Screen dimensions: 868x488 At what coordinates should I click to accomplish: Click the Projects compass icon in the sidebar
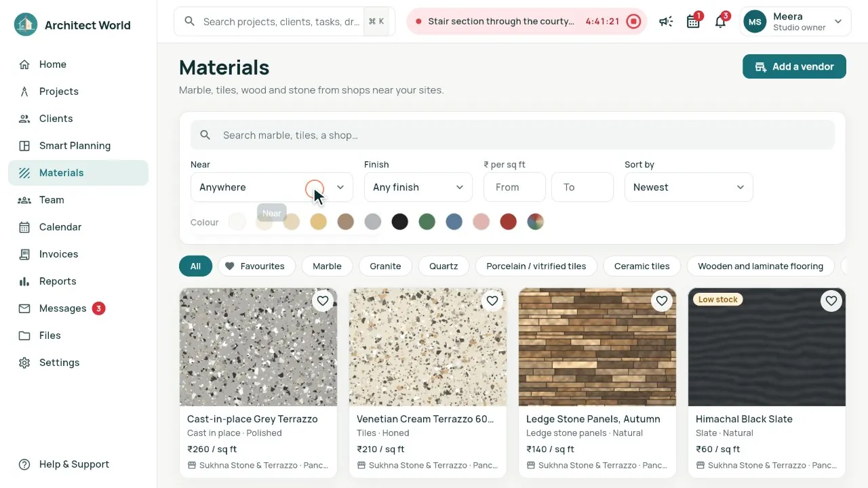pos(24,91)
